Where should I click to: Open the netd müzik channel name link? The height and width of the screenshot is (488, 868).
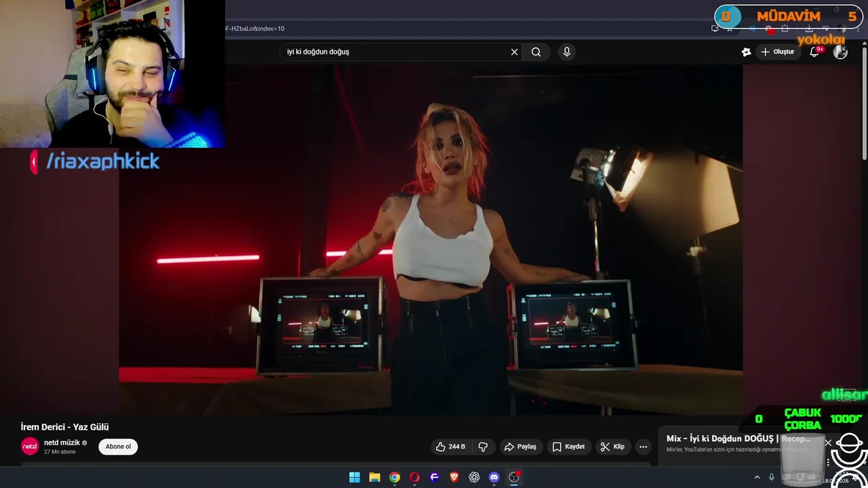coord(62,443)
